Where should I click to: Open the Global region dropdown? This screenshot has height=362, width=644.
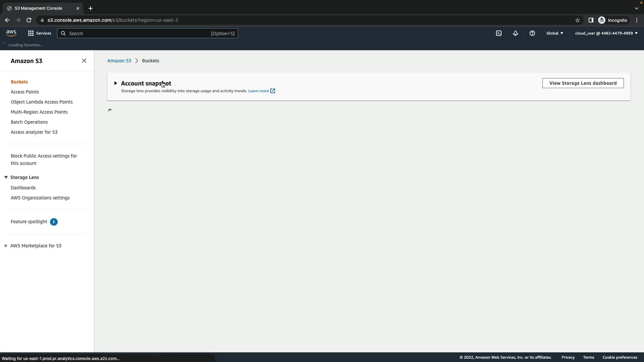click(554, 33)
